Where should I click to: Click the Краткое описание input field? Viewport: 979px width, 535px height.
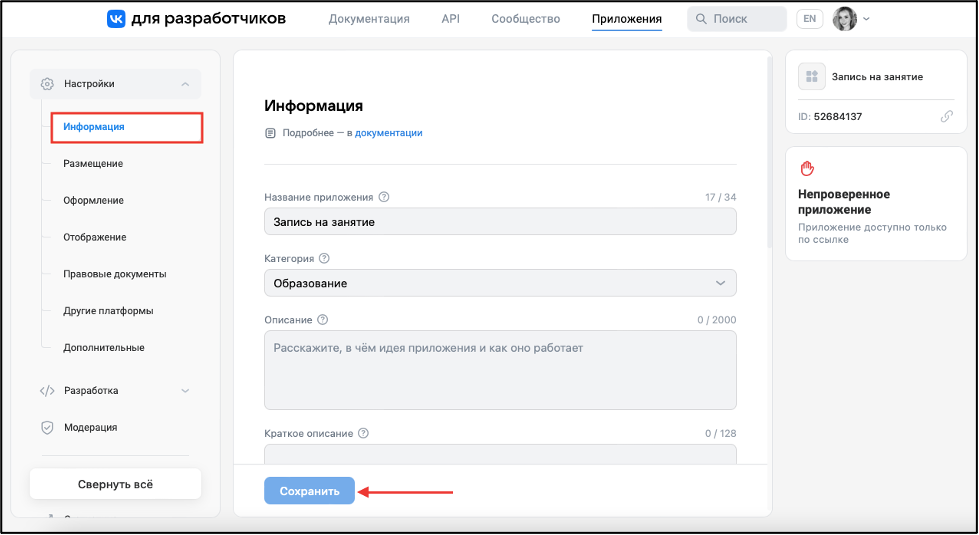[x=500, y=454]
